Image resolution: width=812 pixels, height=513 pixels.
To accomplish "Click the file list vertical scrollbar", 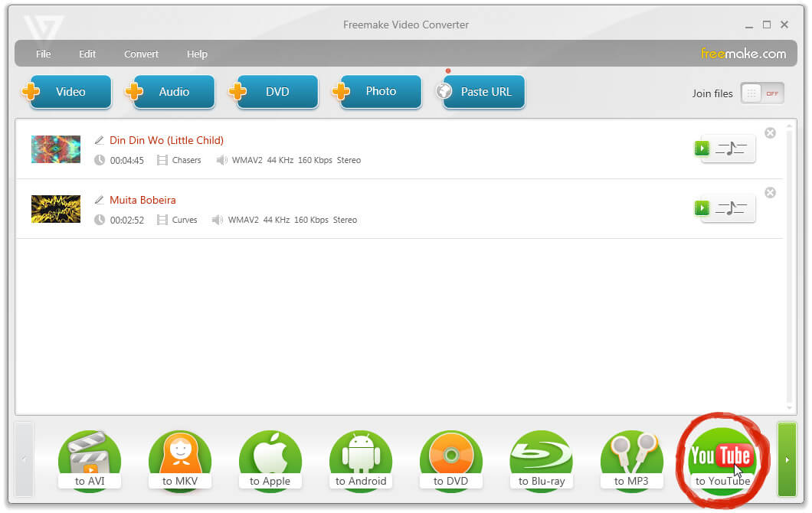I will tap(789, 266).
